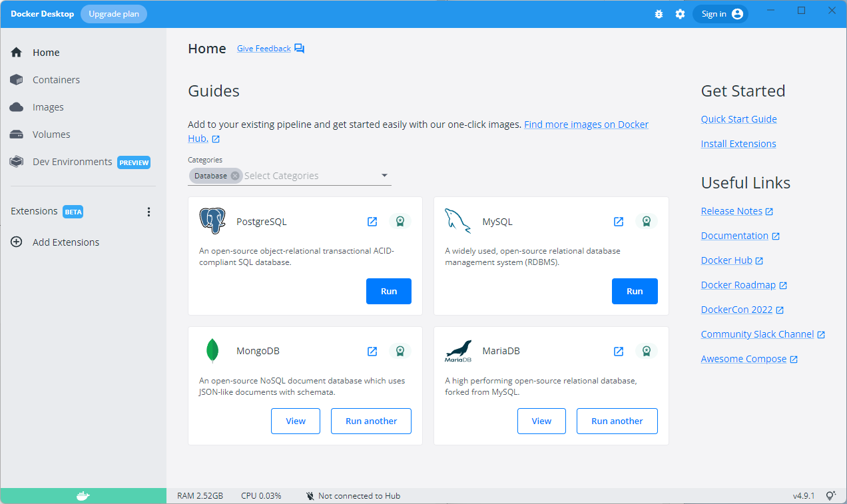Click the v4.9.1 version label
847x504 pixels.
[804, 496]
